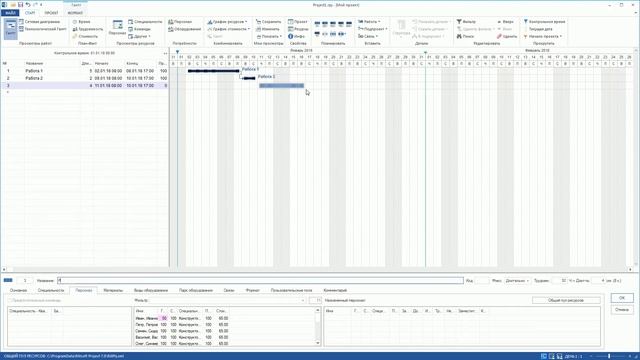This screenshot has width=640, height=360.
Task: Click OK button
Action: [x=622, y=298]
